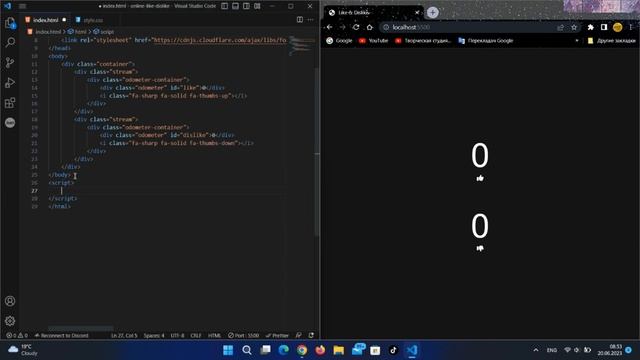Change language mode via HTML
This screenshot has height=360, width=640.
(214, 336)
